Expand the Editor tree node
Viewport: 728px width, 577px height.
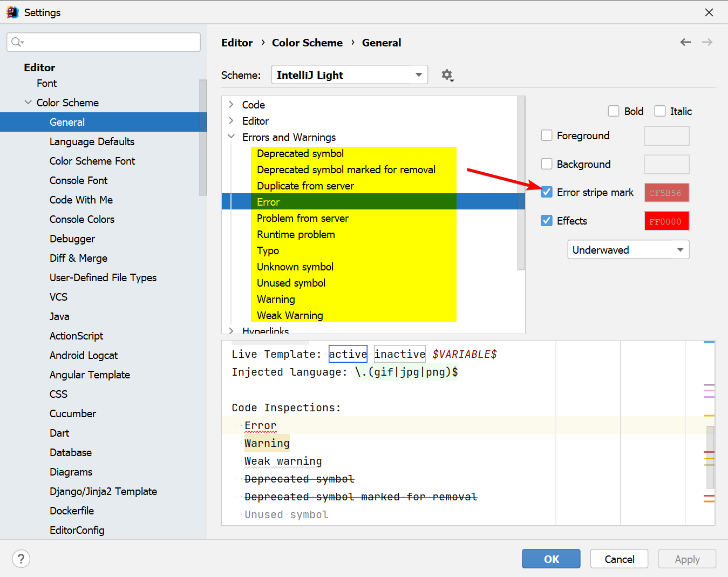point(231,120)
